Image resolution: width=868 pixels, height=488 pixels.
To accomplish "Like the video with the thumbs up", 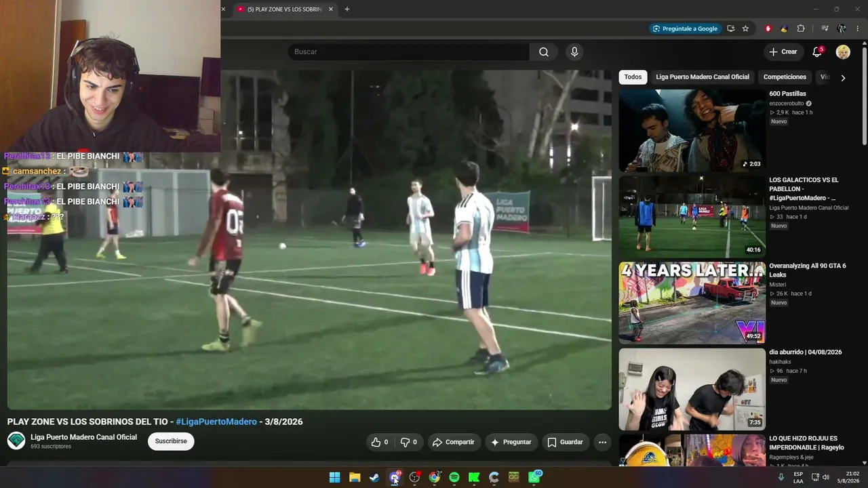I will click(x=380, y=442).
